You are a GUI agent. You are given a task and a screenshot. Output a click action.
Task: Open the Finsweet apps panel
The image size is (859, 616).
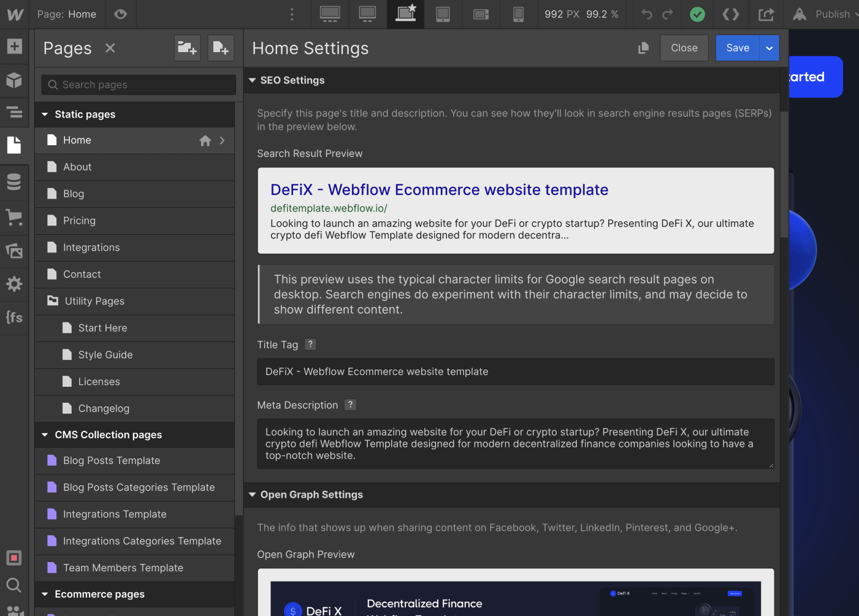tap(14, 318)
